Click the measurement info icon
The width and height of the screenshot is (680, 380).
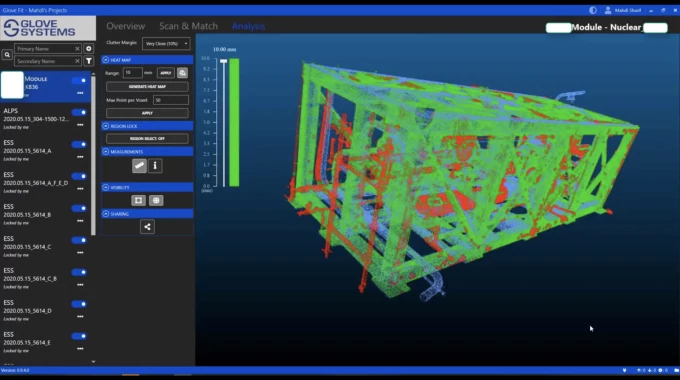point(155,166)
